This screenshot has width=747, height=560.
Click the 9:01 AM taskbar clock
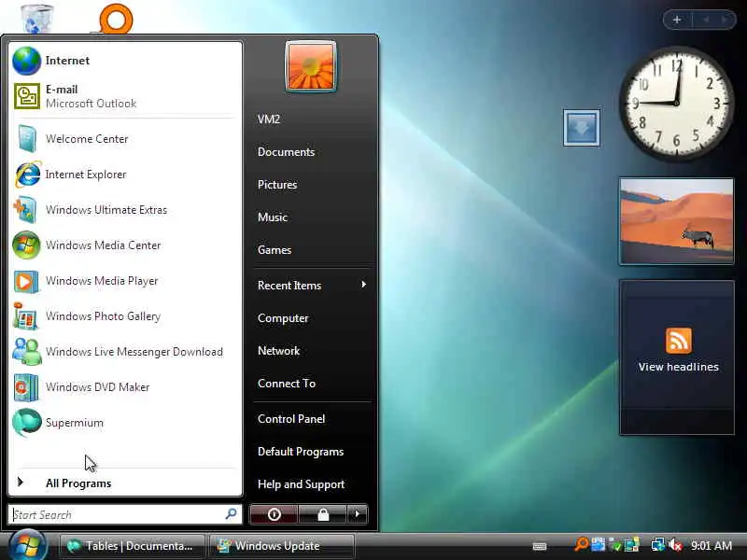point(712,546)
